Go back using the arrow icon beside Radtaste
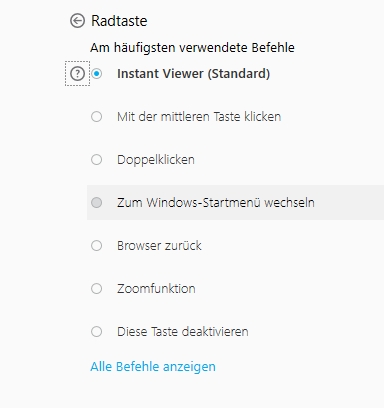 pos(77,21)
